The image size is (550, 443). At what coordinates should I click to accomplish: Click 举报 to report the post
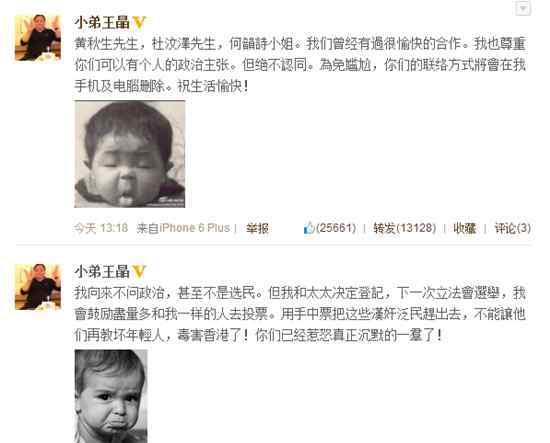click(257, 228)
